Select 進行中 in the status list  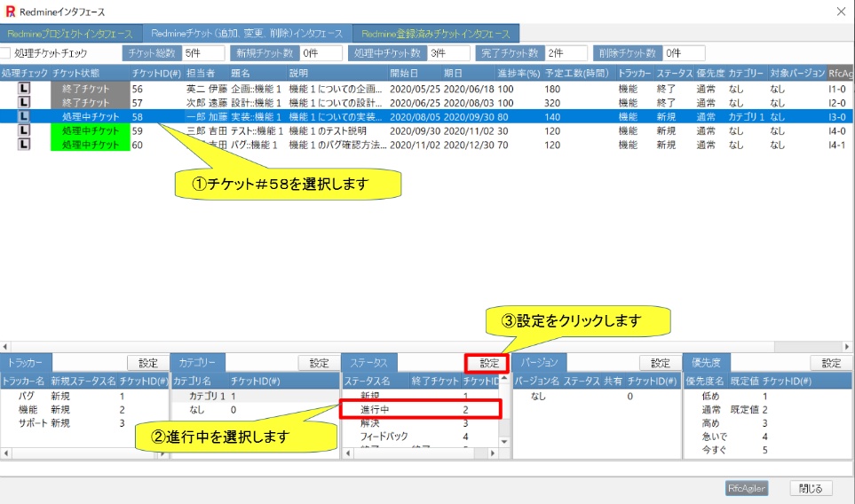(420, 409)
